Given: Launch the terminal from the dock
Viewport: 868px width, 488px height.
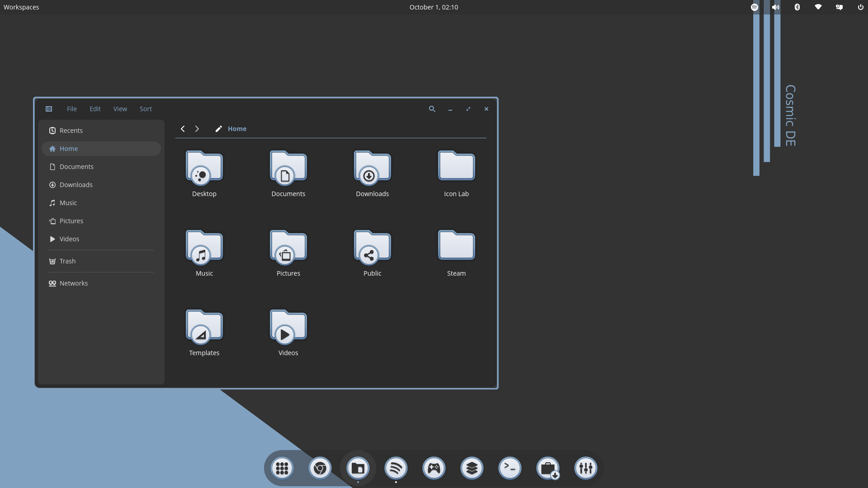Looking at the screenshot, I should (509, 468).
